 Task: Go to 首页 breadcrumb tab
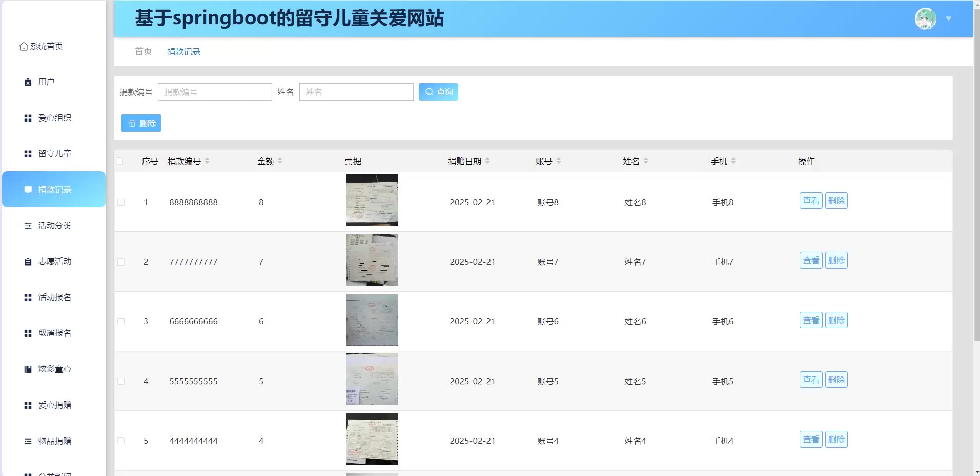click(x=143, y=52)
